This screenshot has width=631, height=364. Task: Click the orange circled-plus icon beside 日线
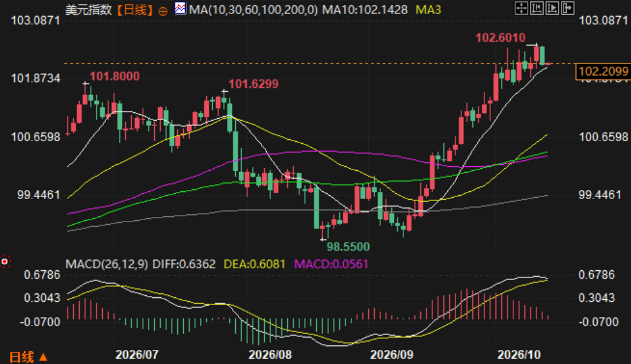163,11
